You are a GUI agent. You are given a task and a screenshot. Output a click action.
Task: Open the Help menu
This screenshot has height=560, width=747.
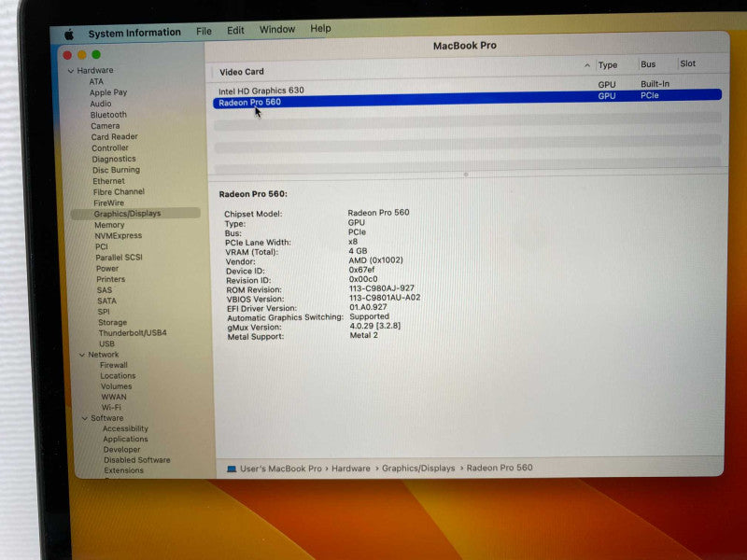click(320, 29)
